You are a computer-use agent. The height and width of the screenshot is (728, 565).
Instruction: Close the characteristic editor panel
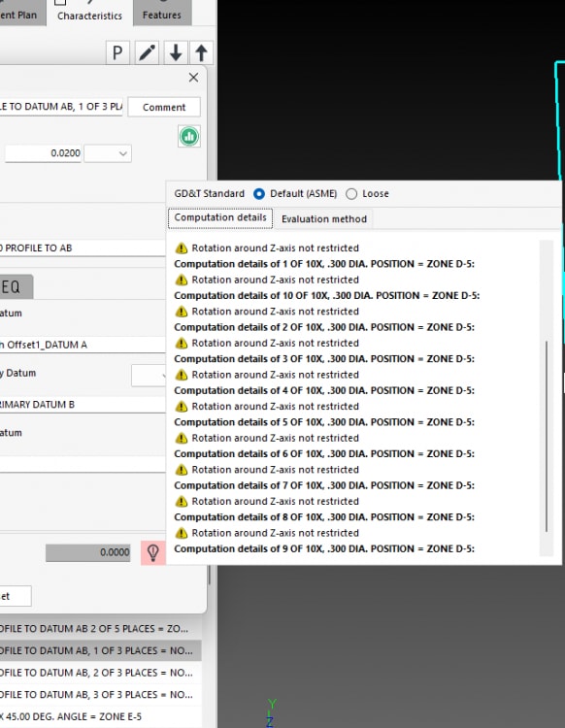pos(193,78)
